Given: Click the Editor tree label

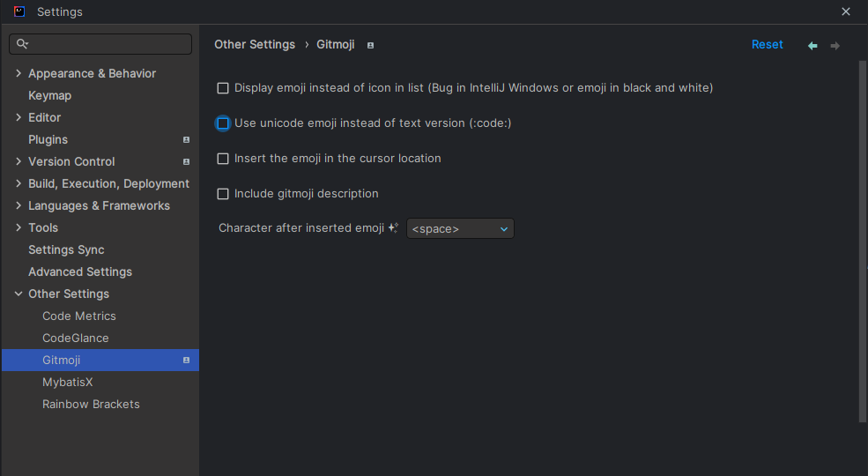Looking at the screenshot, I should click(44, 117).
